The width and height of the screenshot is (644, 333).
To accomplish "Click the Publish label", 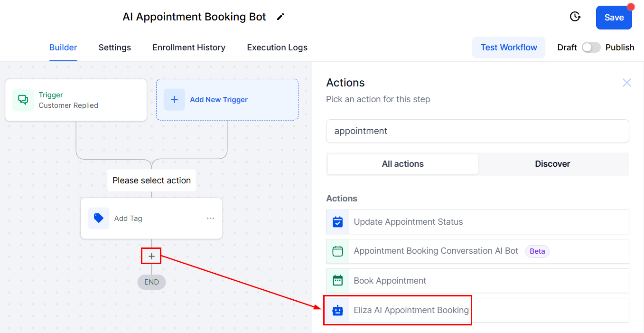I will pyautogui.click(x=620, y=48).
